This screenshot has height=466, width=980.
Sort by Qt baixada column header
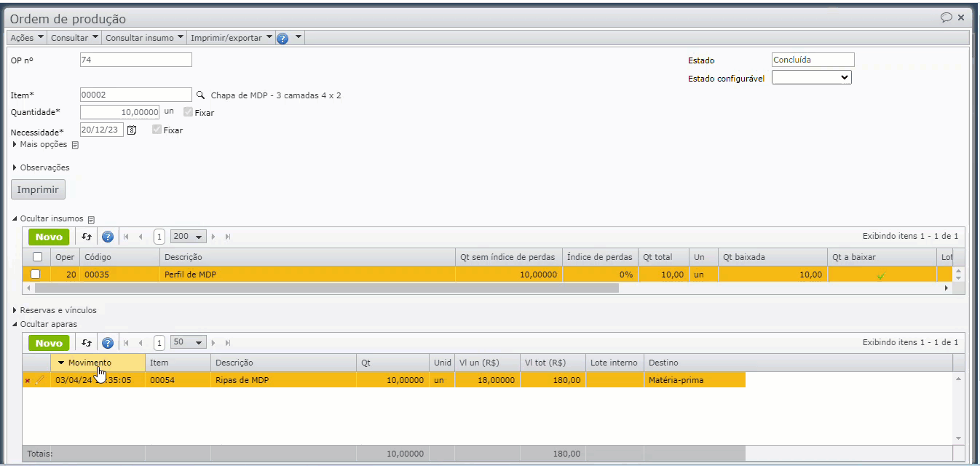coord(772,257)
